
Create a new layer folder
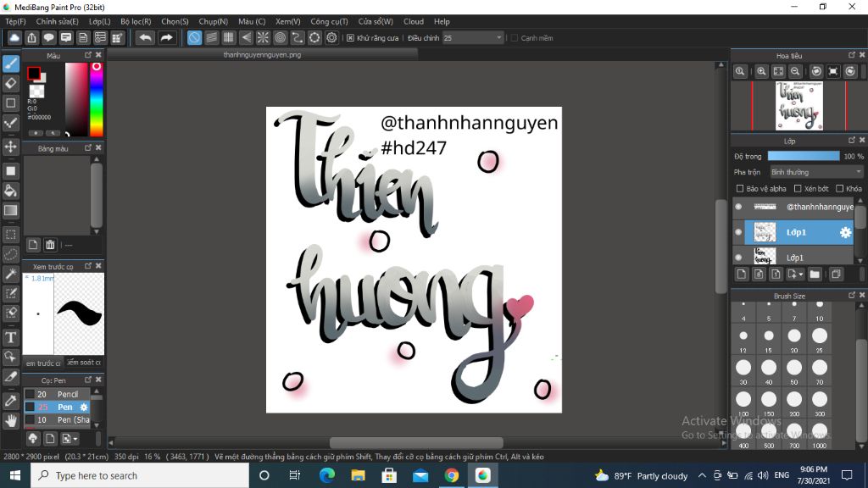815,274
